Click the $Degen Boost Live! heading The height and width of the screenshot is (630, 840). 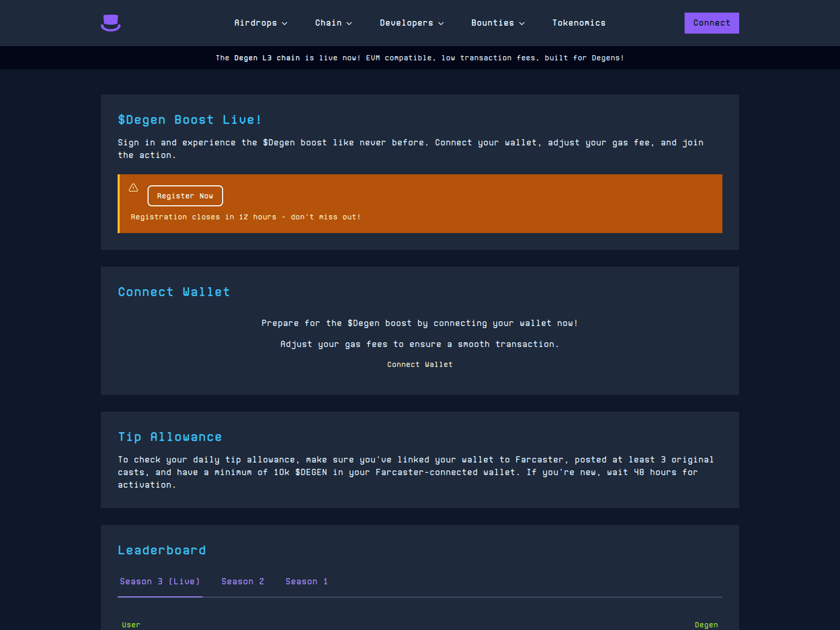(189, 120)
